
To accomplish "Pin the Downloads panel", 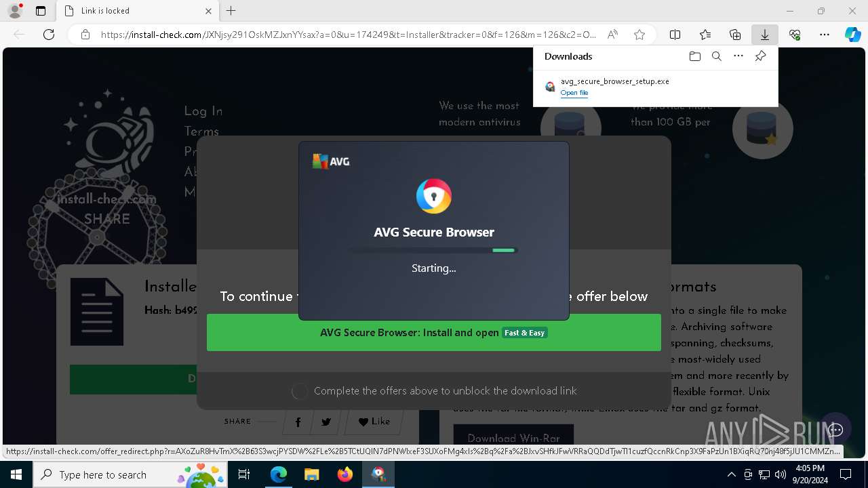I will click(761, 56).
